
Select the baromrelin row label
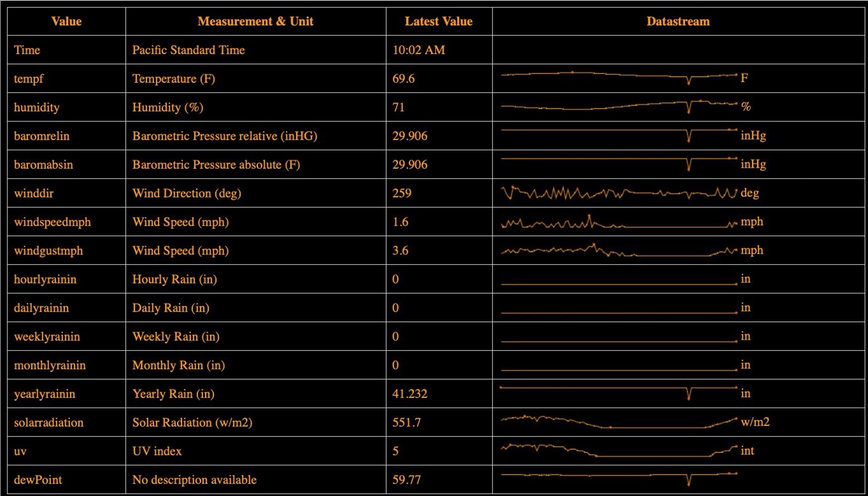pos(42,136)
